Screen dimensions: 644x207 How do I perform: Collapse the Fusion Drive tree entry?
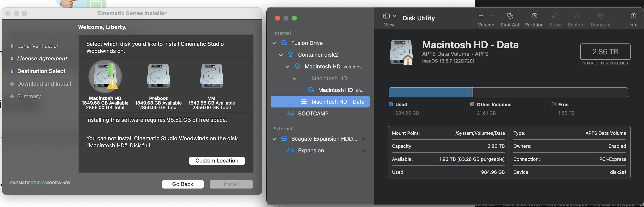pyautogui.click(x=274, y=43)
